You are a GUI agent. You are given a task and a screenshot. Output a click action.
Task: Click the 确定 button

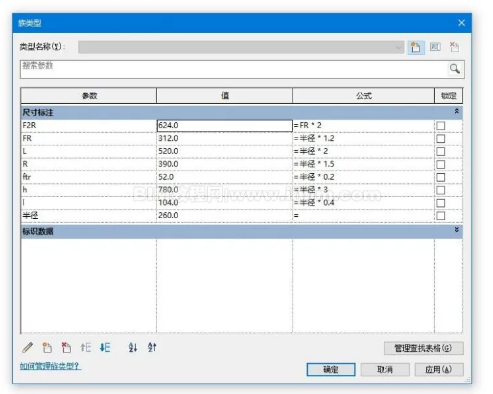(331, 369)
